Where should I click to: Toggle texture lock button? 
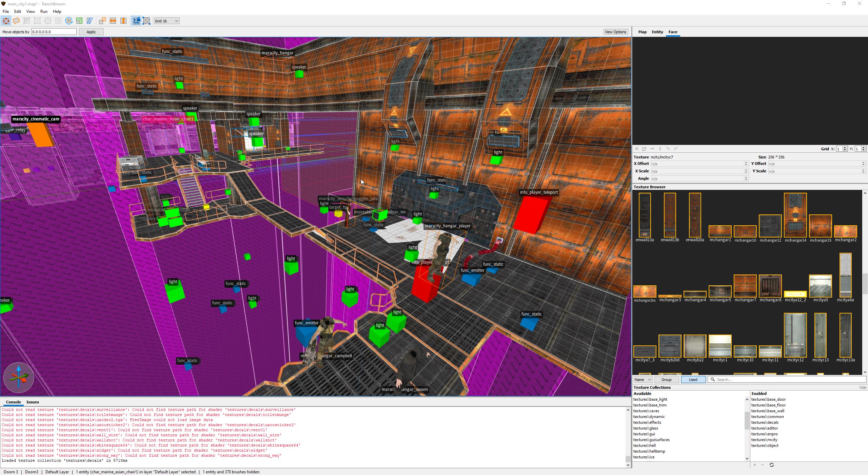click(136, 21)
